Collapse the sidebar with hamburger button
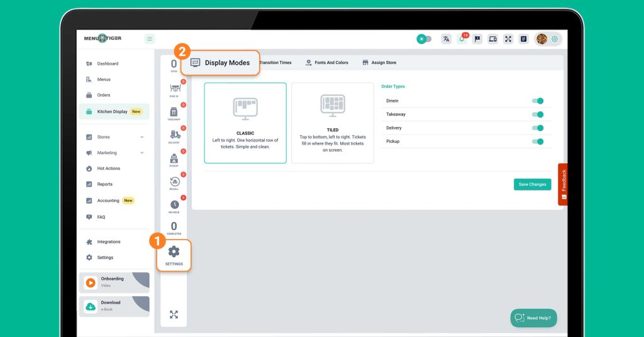Image resolution: width=644 pixels, height=337 pixels. [150, 39]
